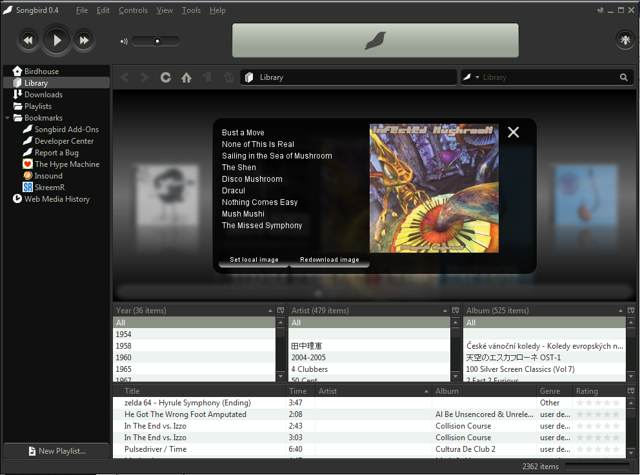The width and height of the screenshot is (640, 475).
Task: Select track 'Bust a Move'
Action: pos(243,133)
